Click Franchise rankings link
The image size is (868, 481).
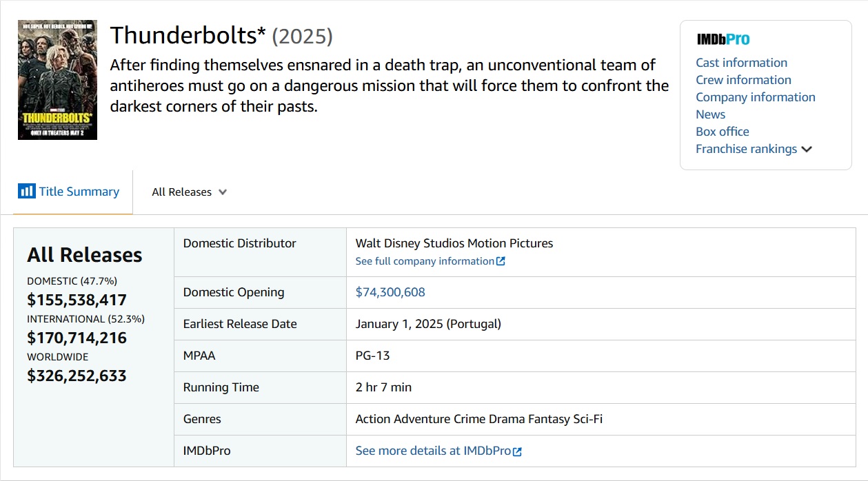[x=746, y=149]
